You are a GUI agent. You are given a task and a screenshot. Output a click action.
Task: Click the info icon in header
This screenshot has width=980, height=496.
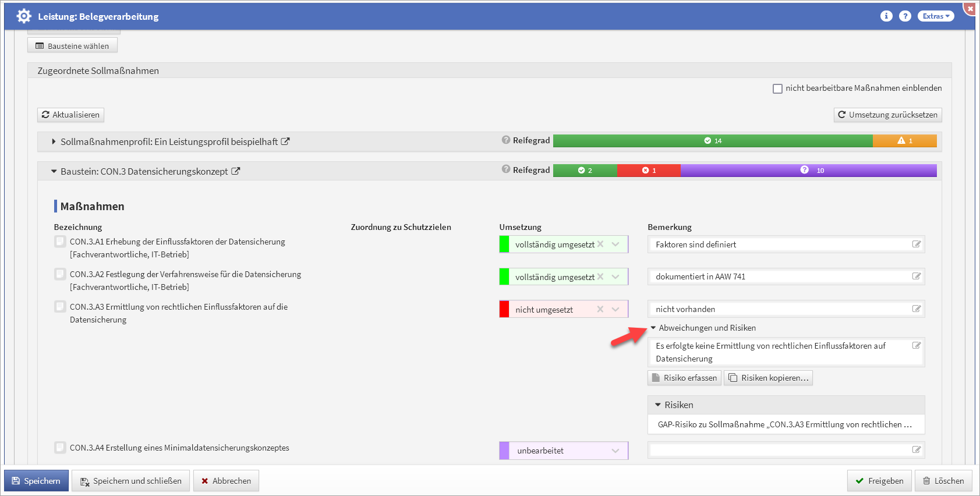click(886, 16)
